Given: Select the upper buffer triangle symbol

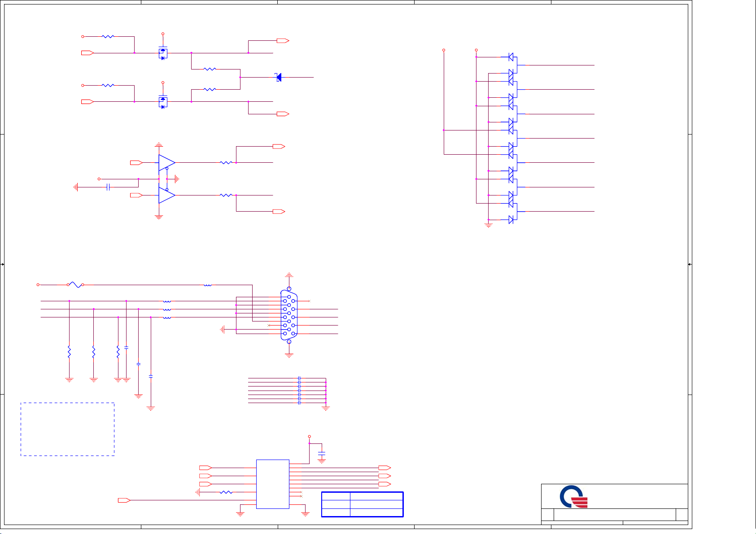Looking at the screenshot, I should click(x=167, y=162).
